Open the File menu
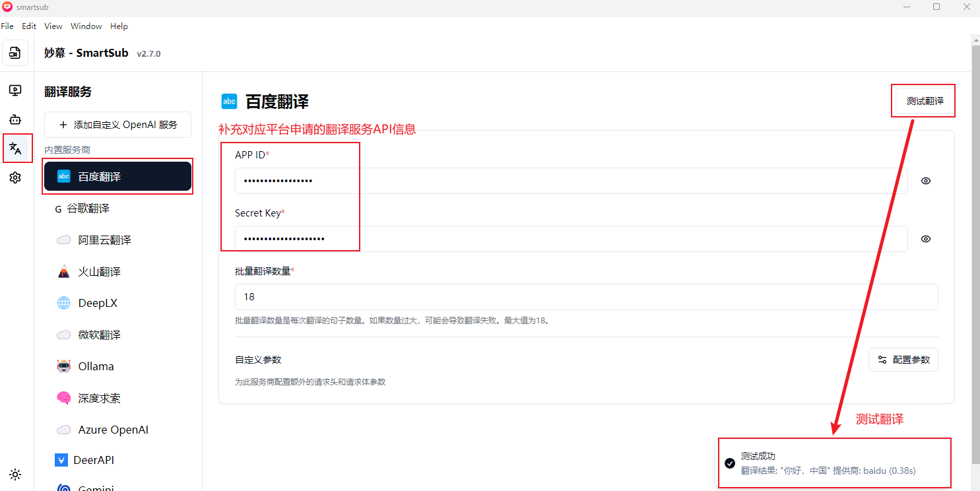The width and height of the screenshot is (980, 491). pyautogui.click(x=7, y=26)
